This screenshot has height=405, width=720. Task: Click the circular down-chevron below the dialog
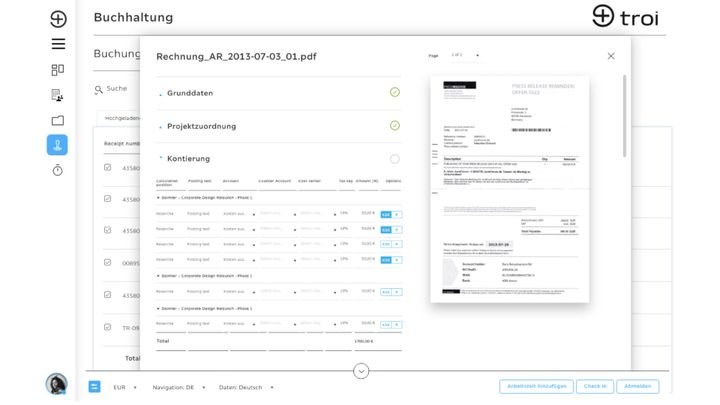click(361, 371)
